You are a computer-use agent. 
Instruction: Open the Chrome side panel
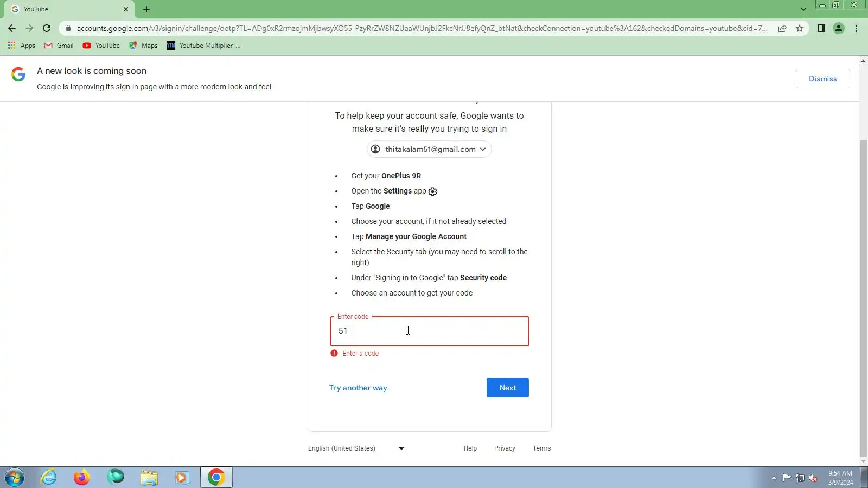coord(821,28)
